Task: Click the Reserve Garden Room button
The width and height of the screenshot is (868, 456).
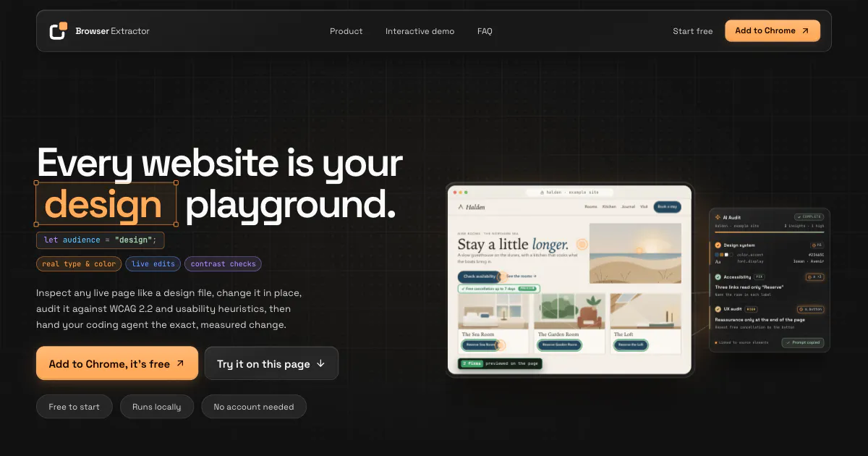Action: [559, 345]
